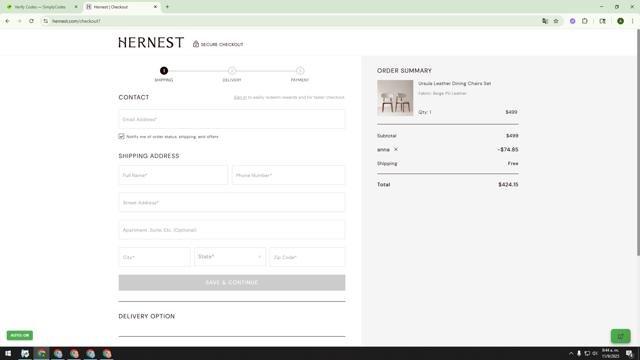
Task: Open the notification center icon
Action: coord(629,353)
